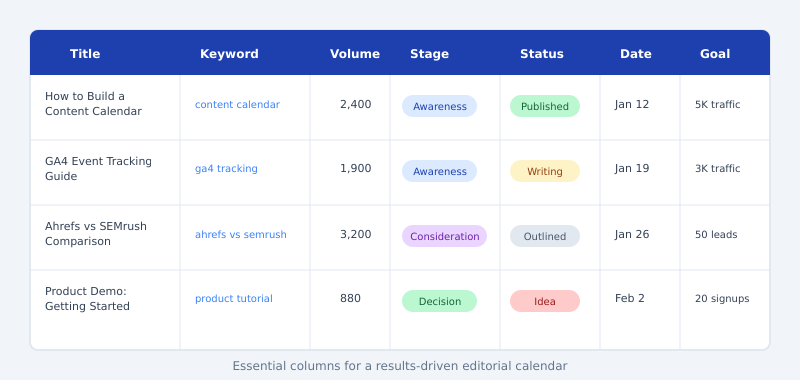
Task: Click the '5K traffic' goal cell
Action: pos(717,105)
